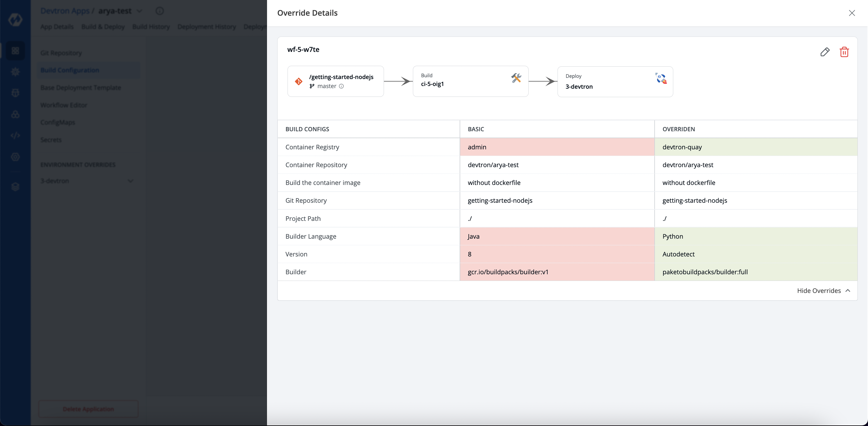Click the OVERRIDEN column header

pyautogui.click(x=679, y=129)
